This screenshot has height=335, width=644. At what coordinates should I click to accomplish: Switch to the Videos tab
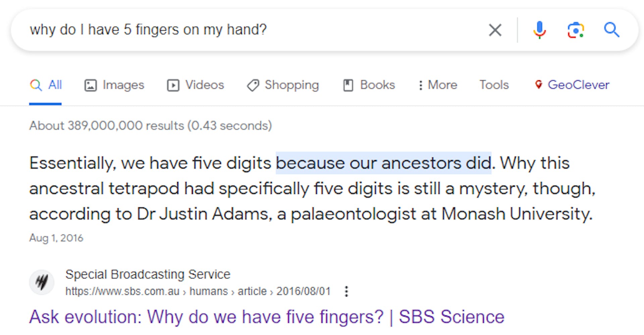pyautogui.click(x=196, y=85)
